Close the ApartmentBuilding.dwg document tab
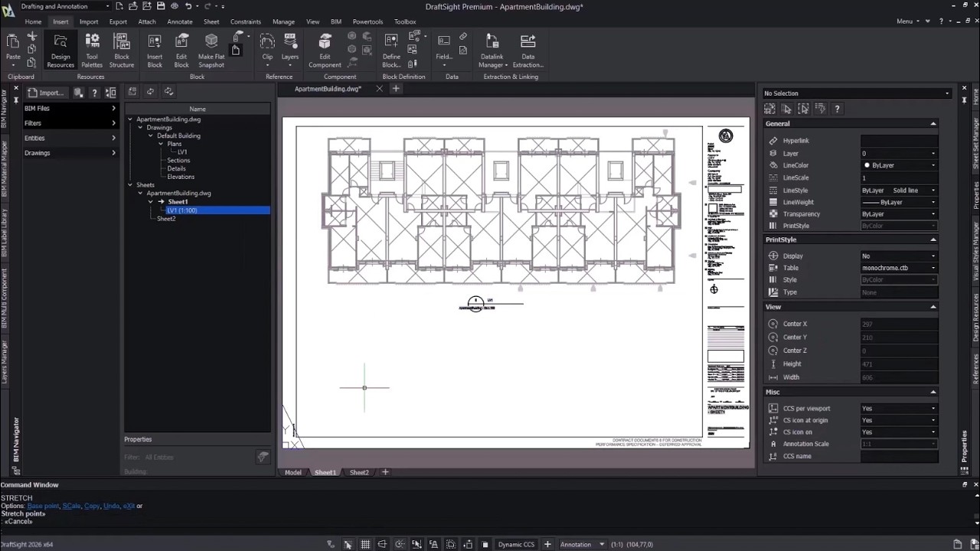This screenshot has height=551, width=980. point(379,89)
